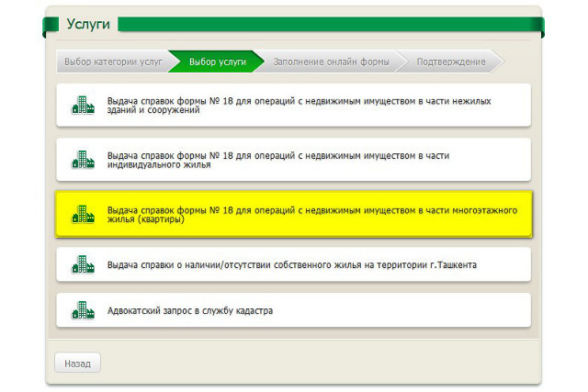
Task: Switch to the Заполнение онлайн формы step
Action: pos(332,62)
